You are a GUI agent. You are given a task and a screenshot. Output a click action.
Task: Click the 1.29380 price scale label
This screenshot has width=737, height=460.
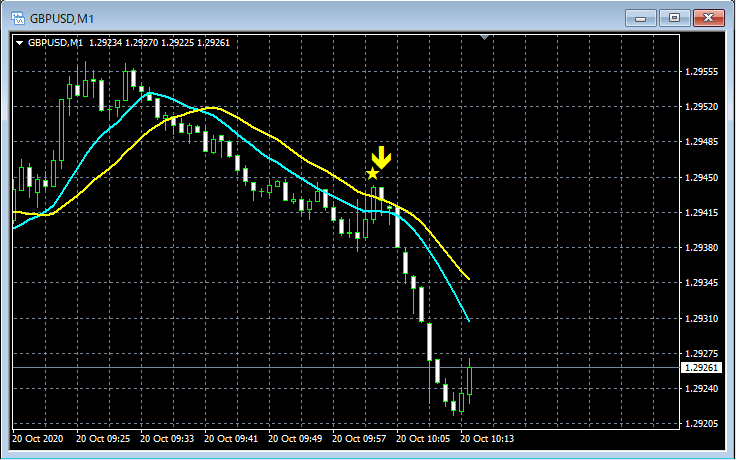point(702,248)
